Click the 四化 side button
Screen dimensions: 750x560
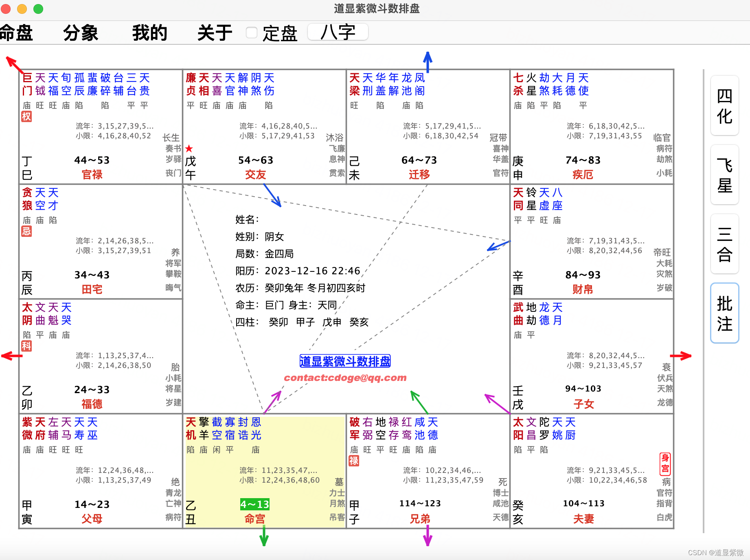(724, 105)
